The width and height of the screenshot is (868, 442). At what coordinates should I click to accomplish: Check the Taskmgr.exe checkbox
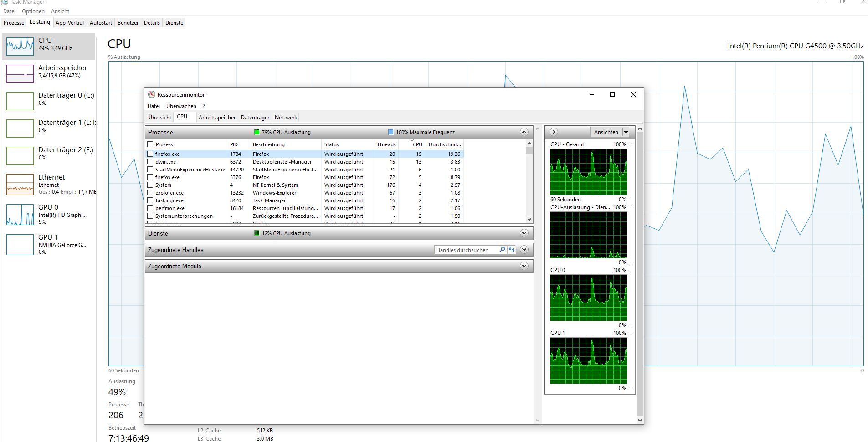point(150,200)
